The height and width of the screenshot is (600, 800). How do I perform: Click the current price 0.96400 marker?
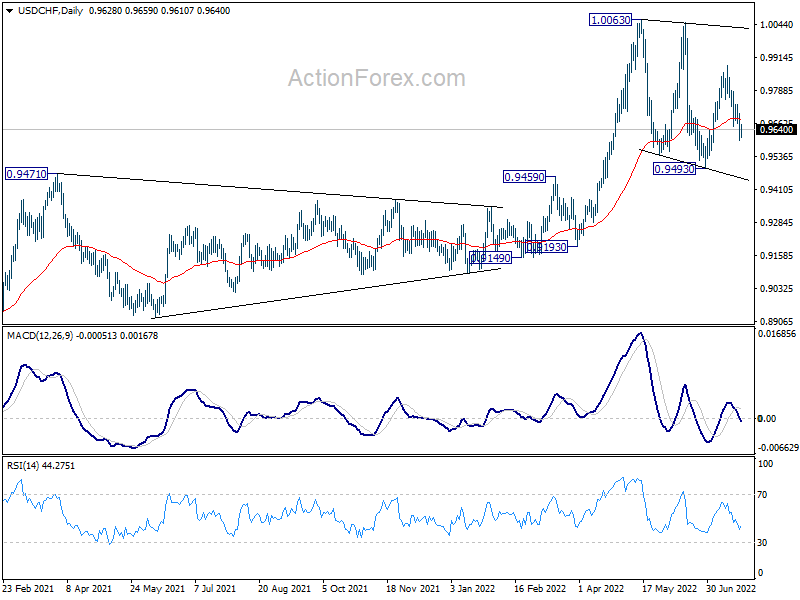click(x=777, y=130)
